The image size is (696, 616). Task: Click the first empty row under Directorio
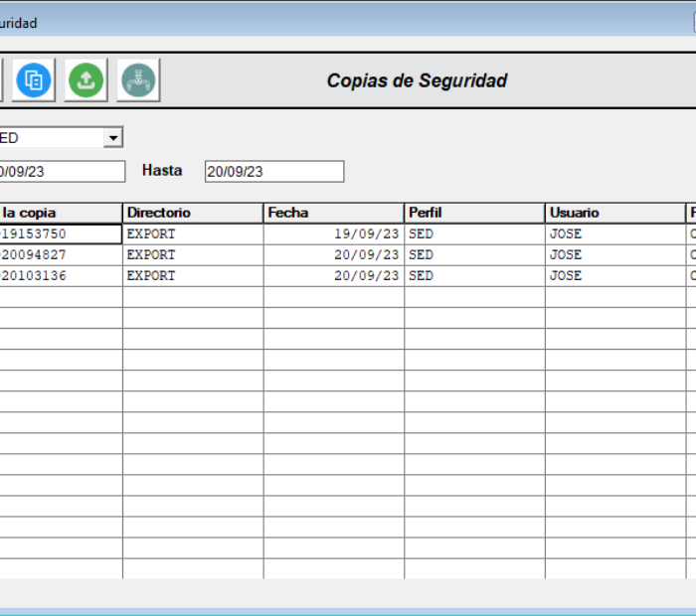coord(193,297)
